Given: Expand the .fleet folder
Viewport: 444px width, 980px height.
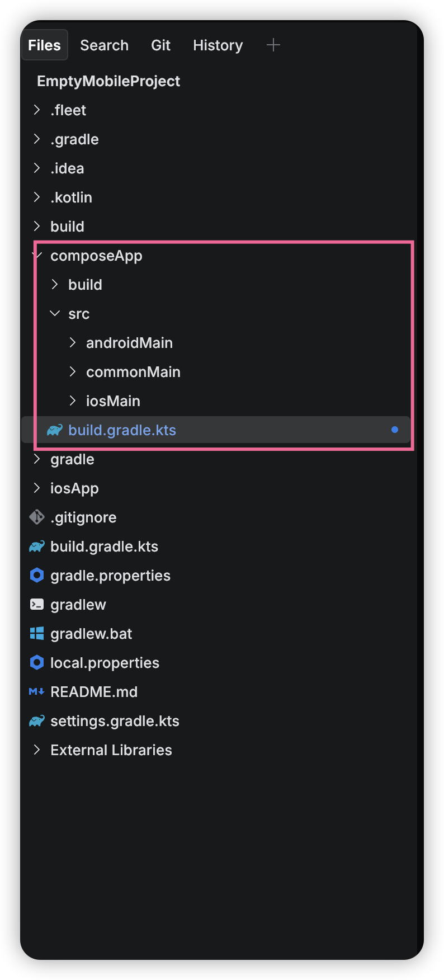Looking at the screenshot, I should coord(37,110).
